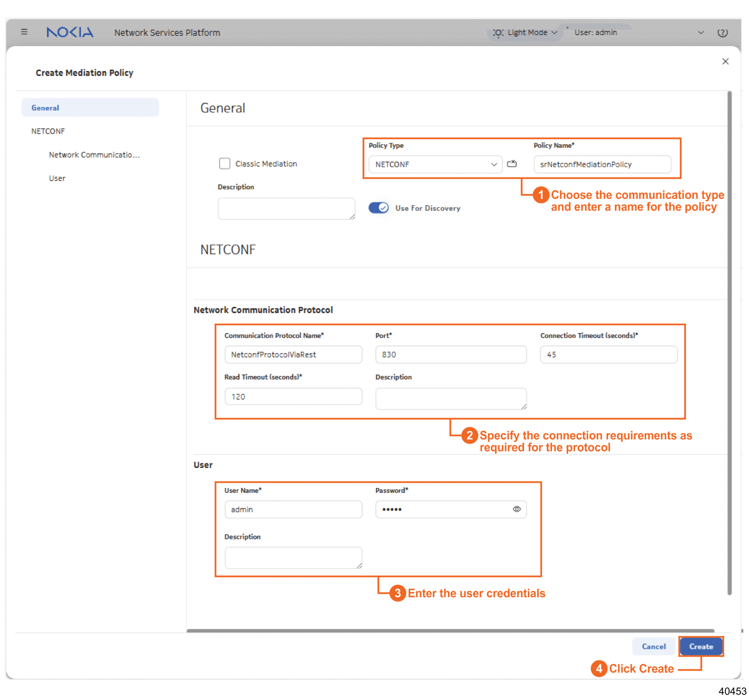749x700 pixels.
Task: Enable the Classic Mediation checkbox
Action: point(225,164)
